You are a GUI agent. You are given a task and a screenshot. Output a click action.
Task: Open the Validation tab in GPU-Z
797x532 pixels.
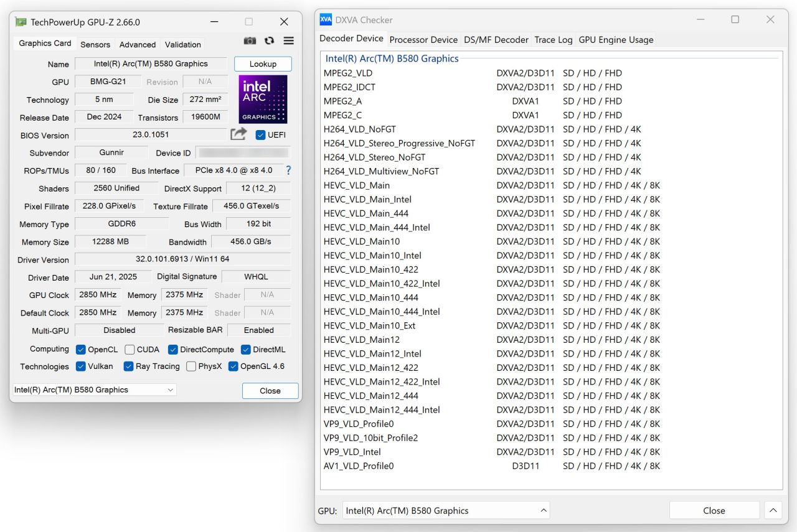183,45
